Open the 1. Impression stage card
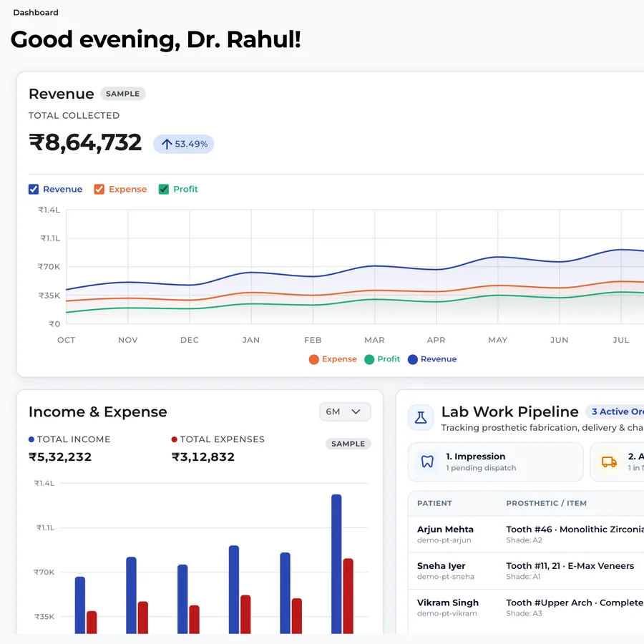This screenshot has width=644, height=644. [x=496, y=462]
